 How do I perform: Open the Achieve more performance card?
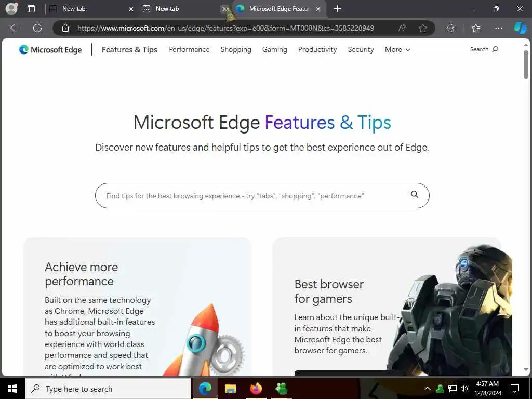coord(137,307)
